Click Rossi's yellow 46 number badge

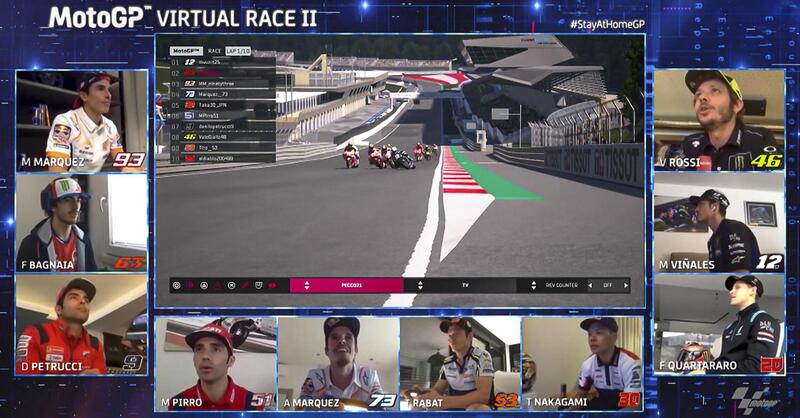(766, 160)
